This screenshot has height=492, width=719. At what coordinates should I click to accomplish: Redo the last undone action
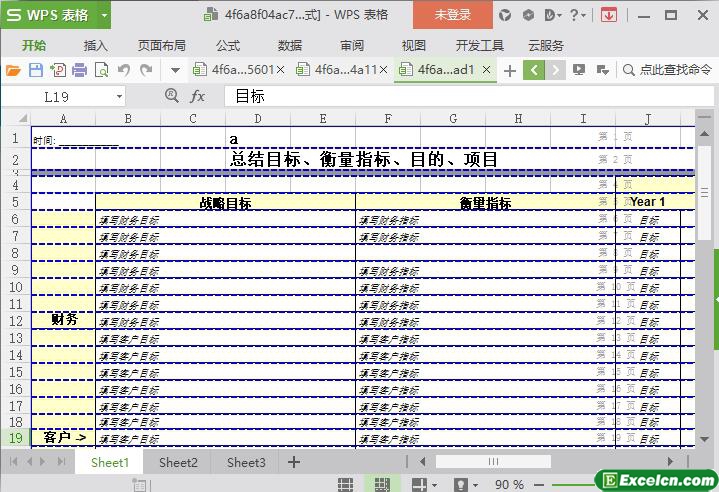click(x=146, y=70)
